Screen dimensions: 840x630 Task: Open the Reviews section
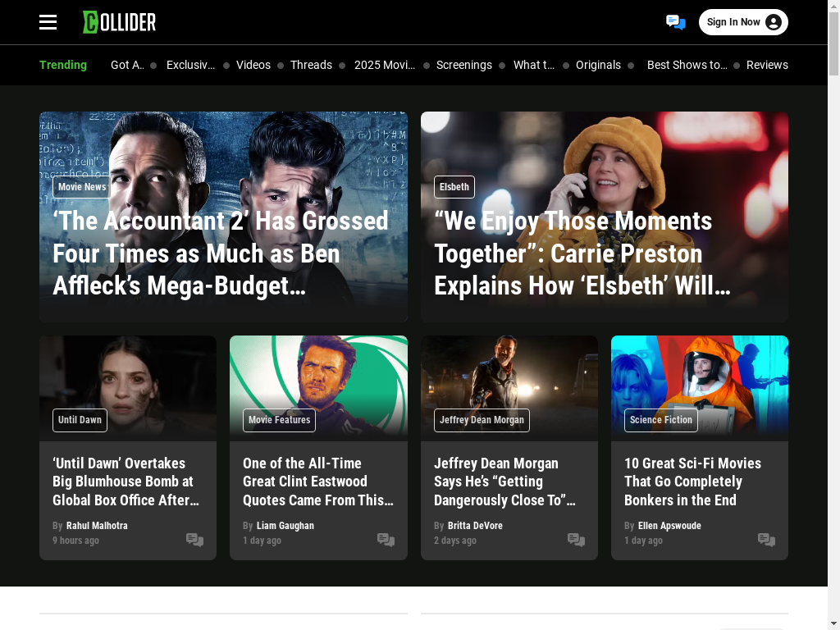pyautogui.click(x=767, y=65)
